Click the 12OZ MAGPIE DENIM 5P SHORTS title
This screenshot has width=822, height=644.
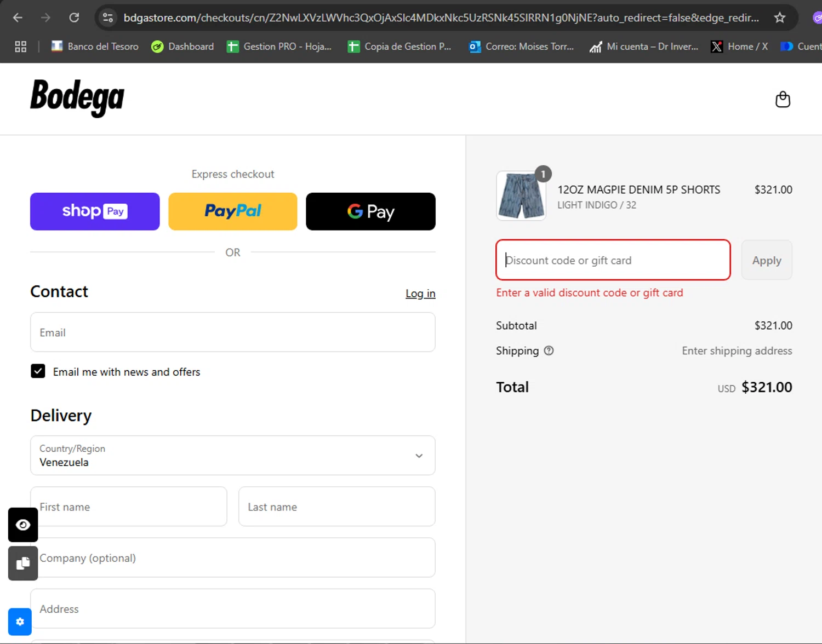[x=638, y=189]
